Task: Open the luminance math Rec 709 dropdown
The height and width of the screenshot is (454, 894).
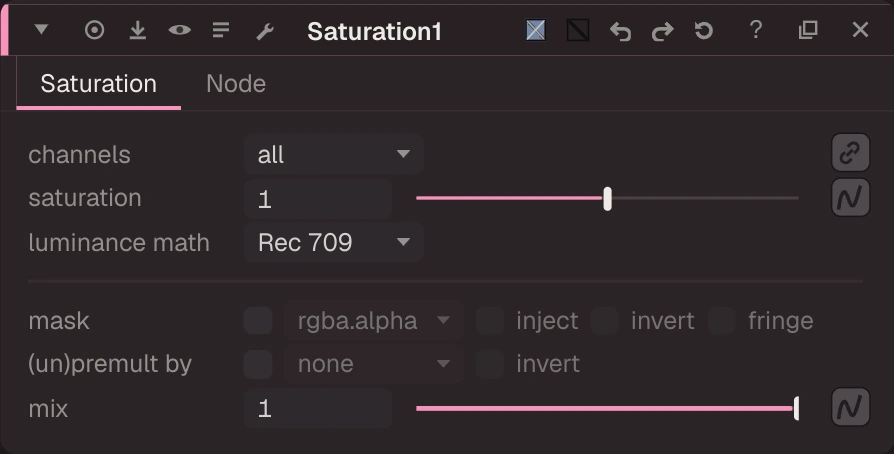Action: tap(334, 242)
